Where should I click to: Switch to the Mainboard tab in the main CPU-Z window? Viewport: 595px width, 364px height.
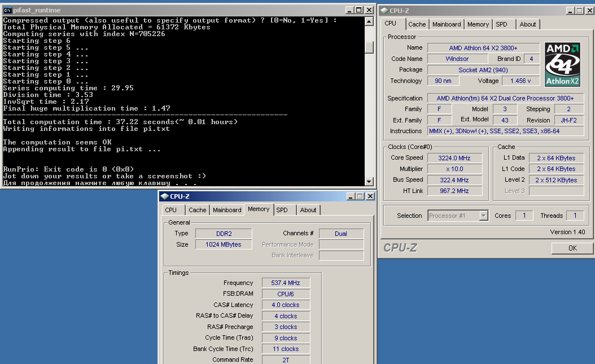(446, 24)
